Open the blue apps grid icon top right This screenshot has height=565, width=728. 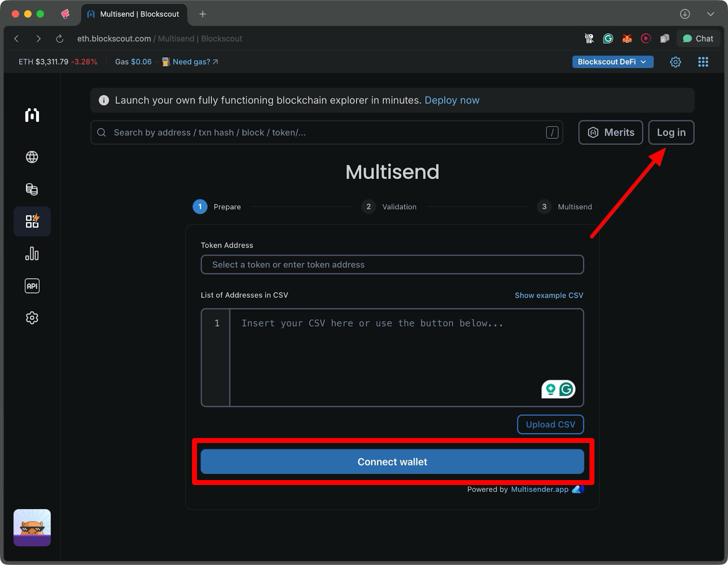(703, 61)
